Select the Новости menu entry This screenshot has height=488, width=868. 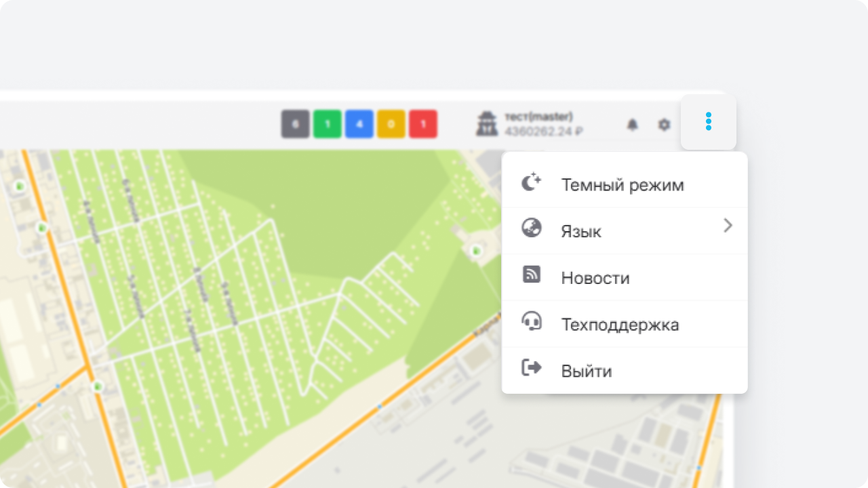point(595,279)
